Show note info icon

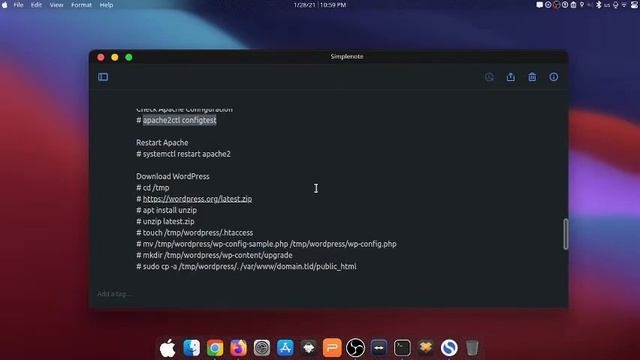point(553,77)
